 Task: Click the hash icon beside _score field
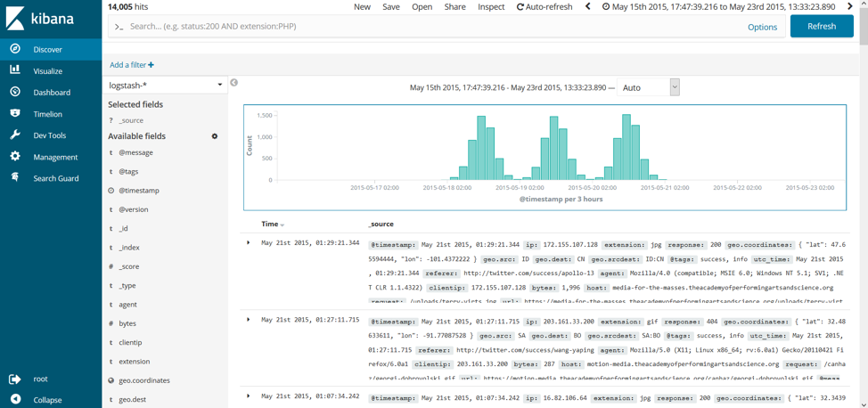pyautogui.click(x=111, y=266)
